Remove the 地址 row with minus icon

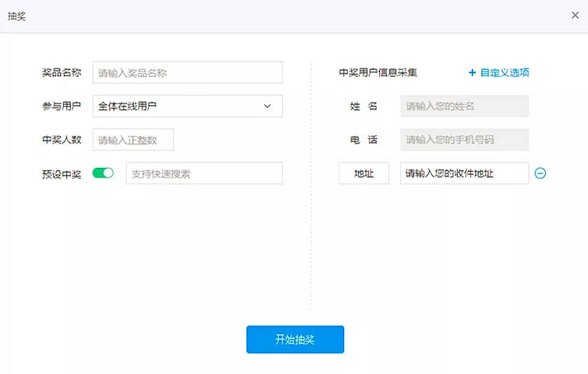(x=540, y=173)
